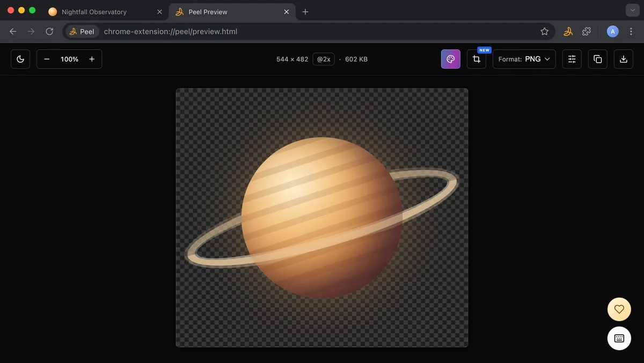Close the Peel Preview tab

[x=287, y=12]
